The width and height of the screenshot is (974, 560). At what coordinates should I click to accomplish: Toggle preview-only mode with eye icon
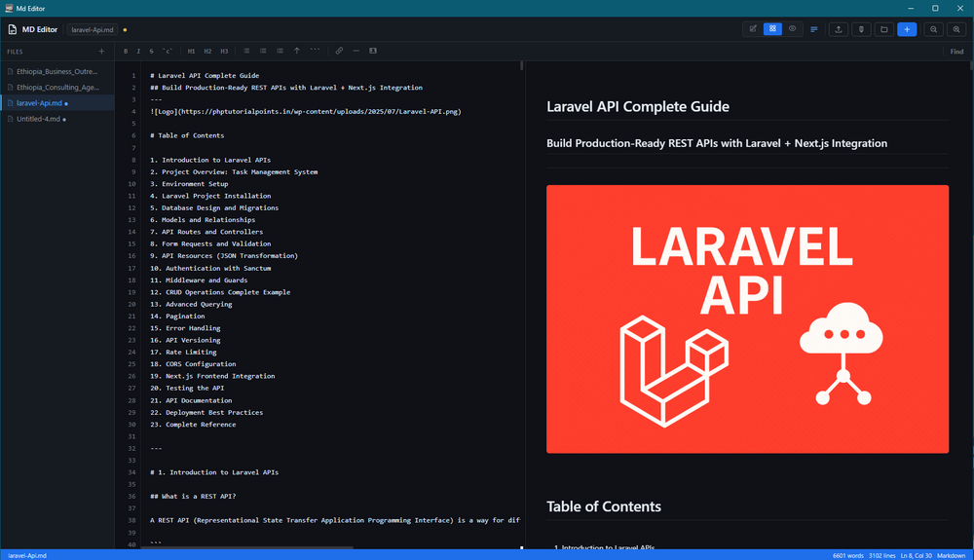(792, 29)
